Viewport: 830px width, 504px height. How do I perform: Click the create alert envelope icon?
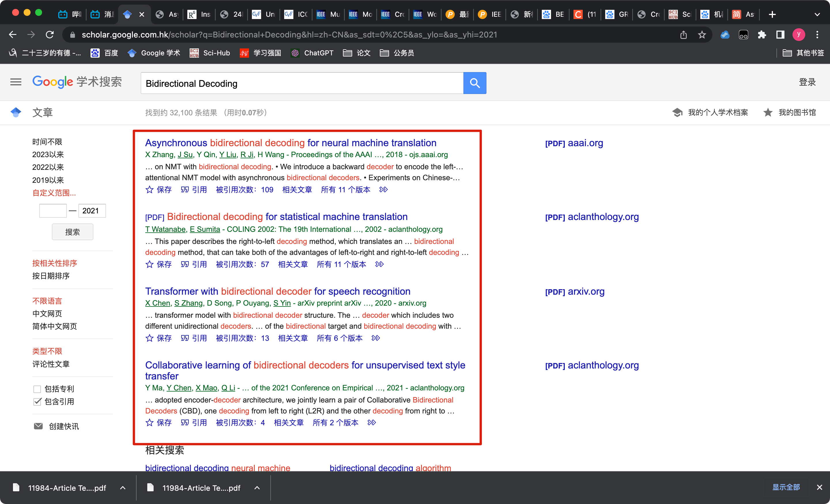point(38,426)
